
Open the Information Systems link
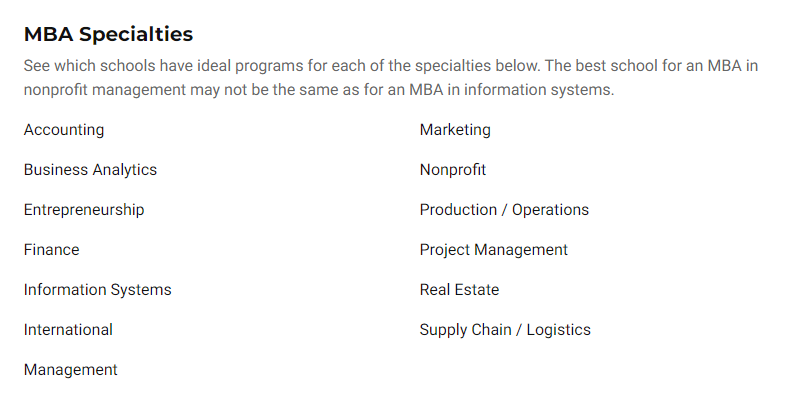tap(97, 290)
